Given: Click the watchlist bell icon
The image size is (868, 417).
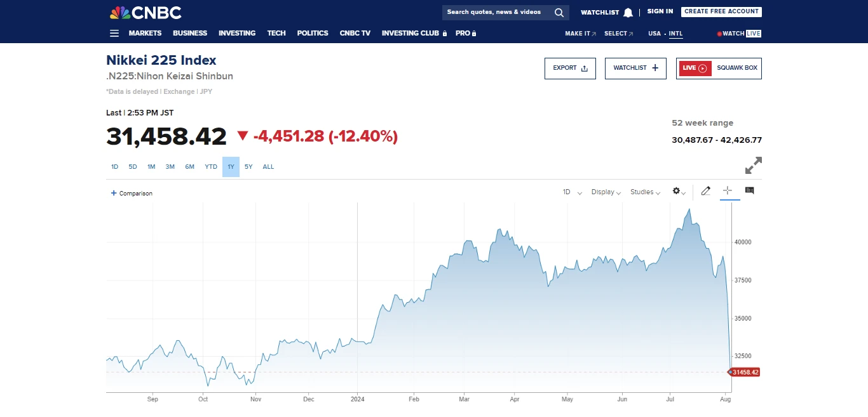Looking at the screenshot, I should (x=628, y=13).
